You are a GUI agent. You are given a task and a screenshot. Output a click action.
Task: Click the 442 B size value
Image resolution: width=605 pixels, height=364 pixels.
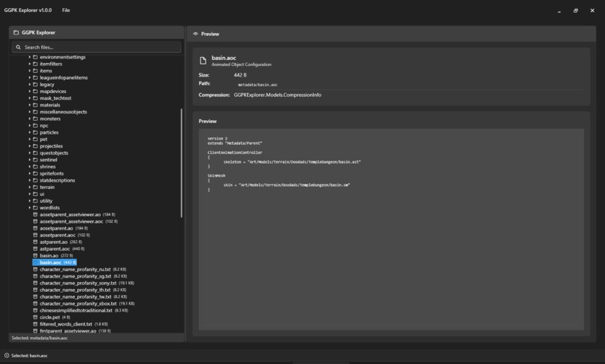point(240,75)
